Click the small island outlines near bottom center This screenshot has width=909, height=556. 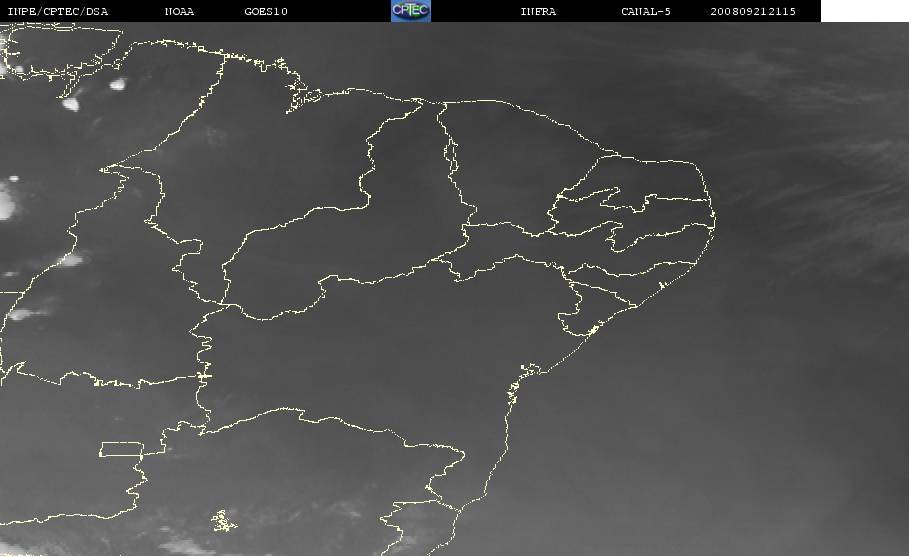pyautogui.click(x=223, y=520)
